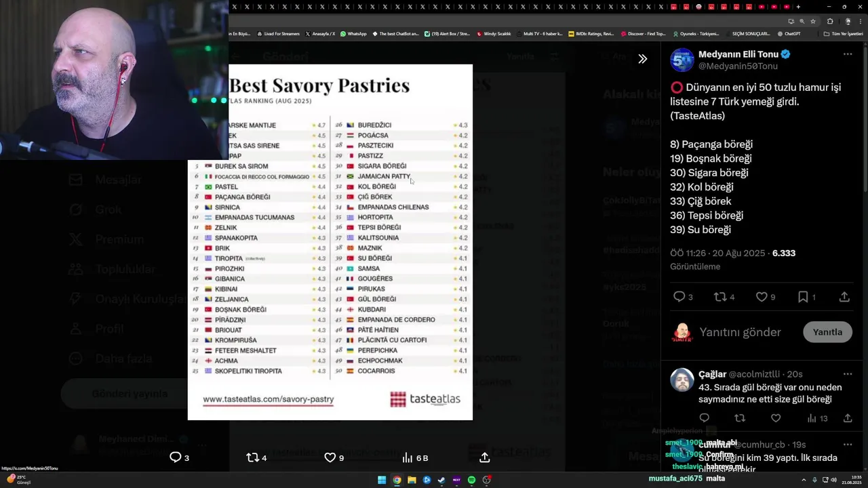Open more options on Çağlar's reply
Screen dimensions: 868x488
pyautogui.click(x=848, y=374)
